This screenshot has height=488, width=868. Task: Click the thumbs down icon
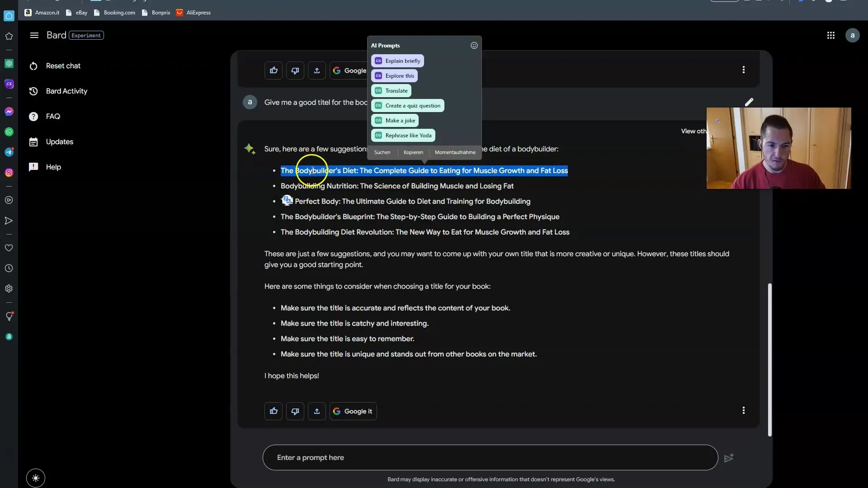295,70
